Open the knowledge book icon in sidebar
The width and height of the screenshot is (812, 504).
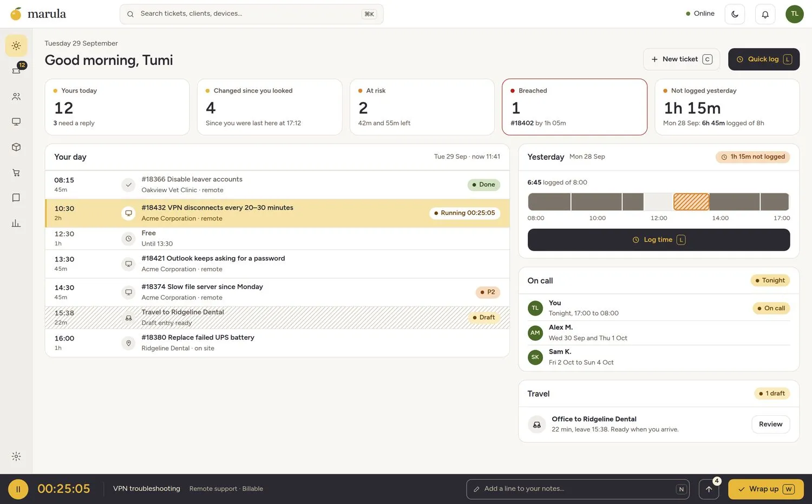[16, 198]
